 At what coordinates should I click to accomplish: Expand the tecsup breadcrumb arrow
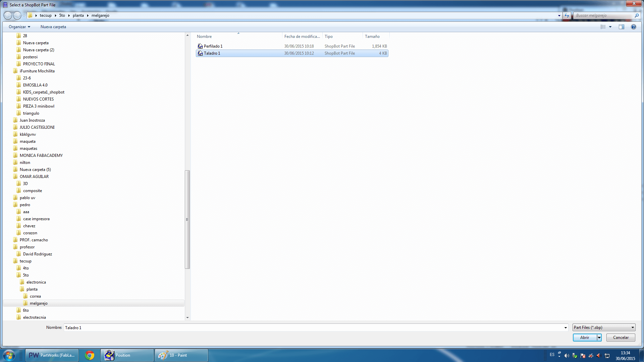point(55,15)
